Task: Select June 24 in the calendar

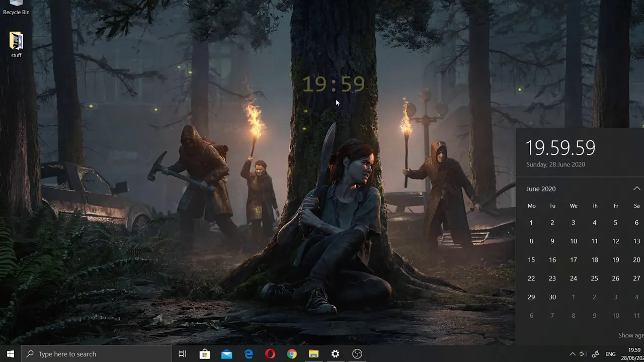Action: [573, 279]
